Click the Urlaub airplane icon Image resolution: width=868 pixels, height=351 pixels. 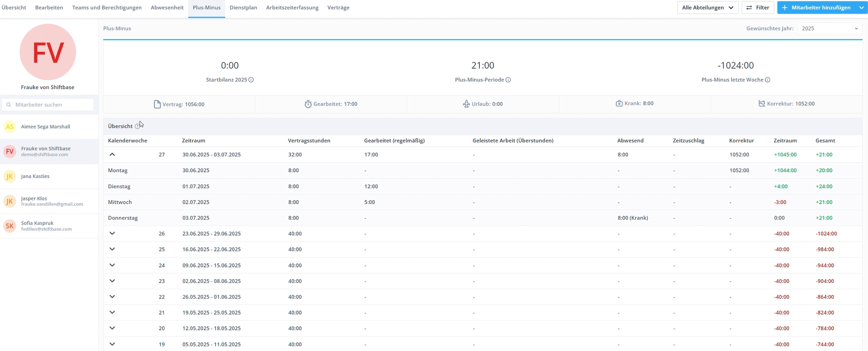466,104
